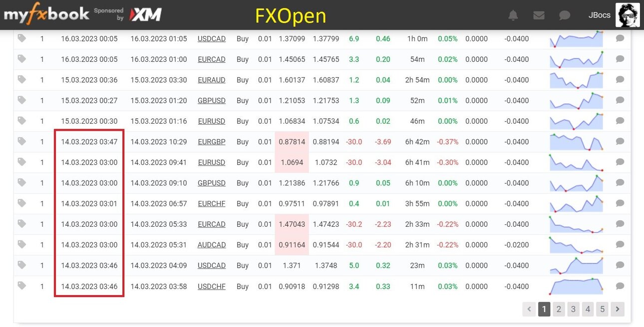Open the AUDCAD symbol link
Viewport: 644px width, 327px height.
click(x=212, y=245)
